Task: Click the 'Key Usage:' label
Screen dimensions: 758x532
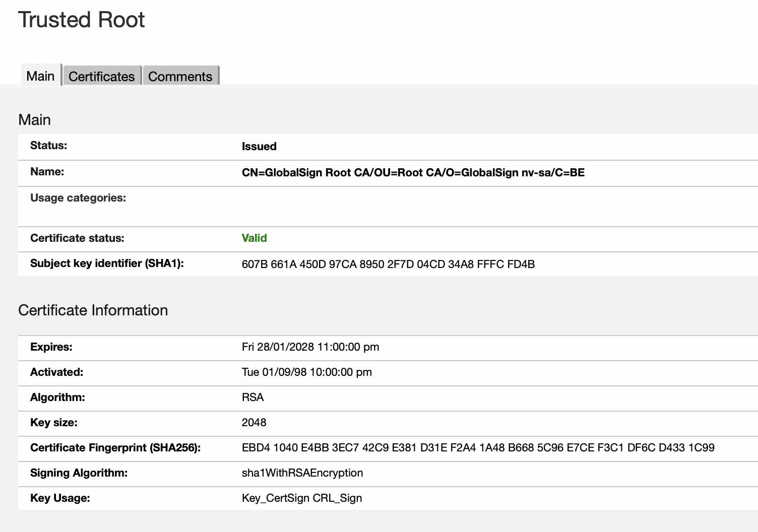Action: tap(60, 498)
